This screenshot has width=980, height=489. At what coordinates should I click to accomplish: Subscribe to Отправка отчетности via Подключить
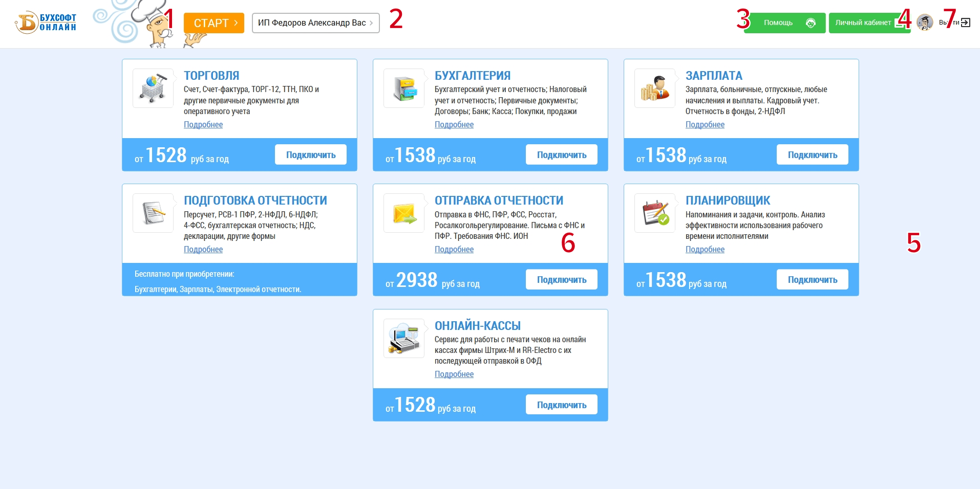(x=562, y=279)
